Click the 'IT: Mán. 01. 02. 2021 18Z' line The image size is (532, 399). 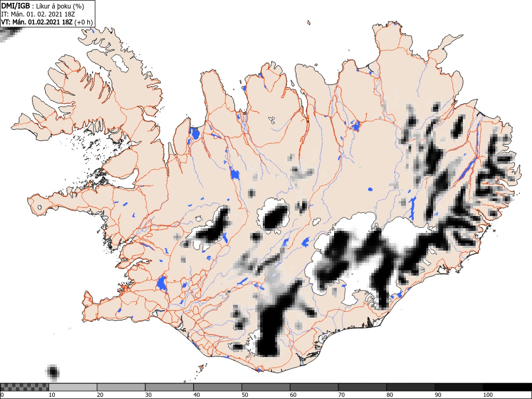(38, 14)
